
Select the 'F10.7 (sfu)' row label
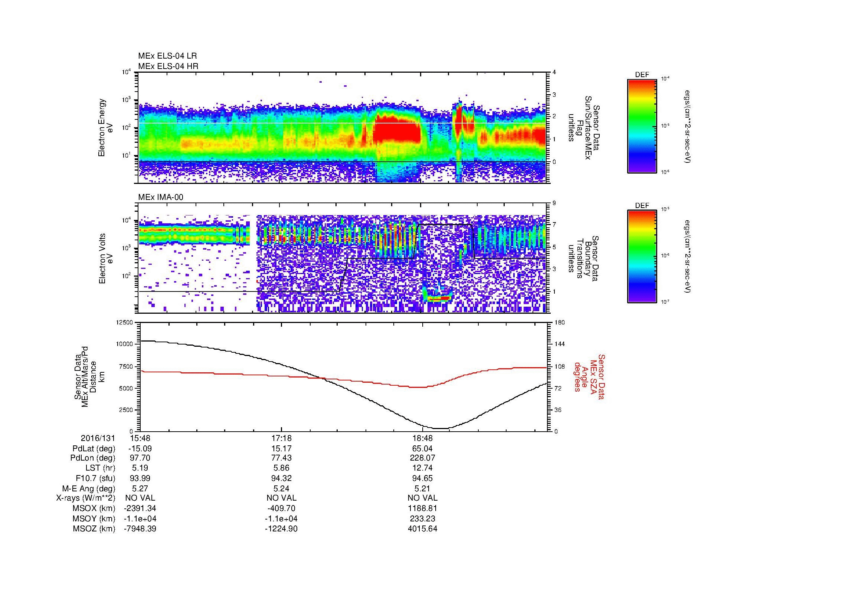point(95,478)
